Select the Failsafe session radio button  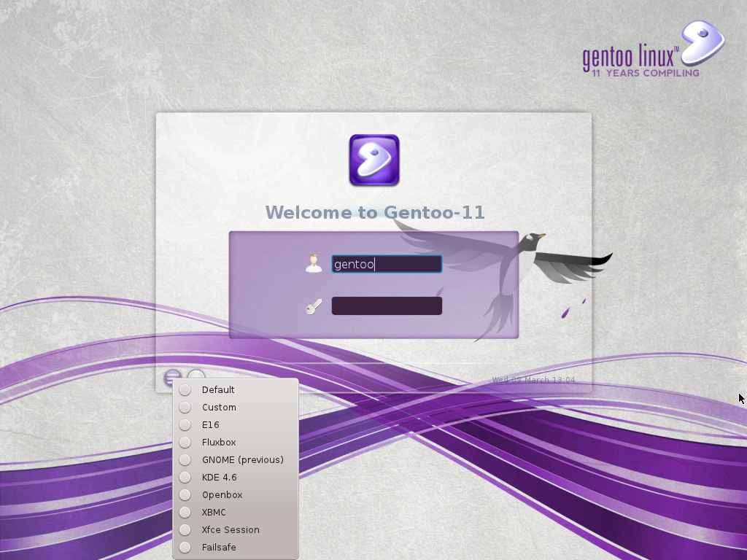185,547
